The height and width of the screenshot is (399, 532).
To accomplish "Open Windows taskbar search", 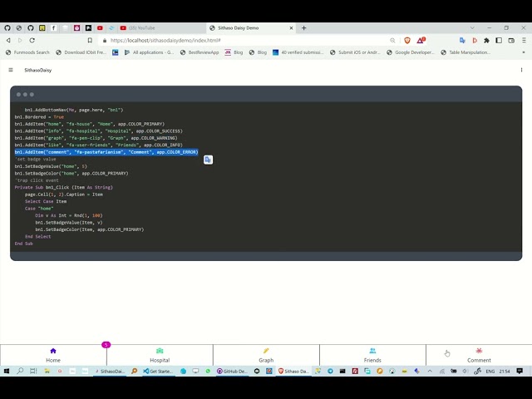I will (20, 371).
